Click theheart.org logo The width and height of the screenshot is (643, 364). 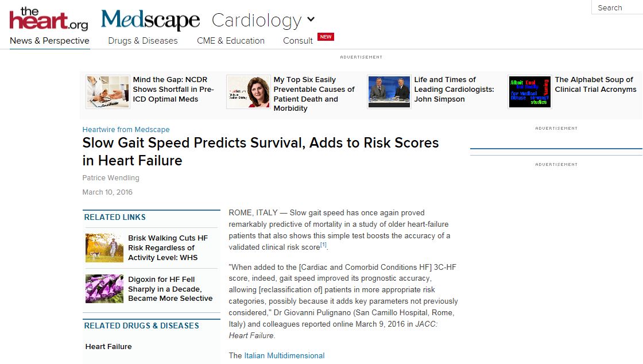point(49,19)
